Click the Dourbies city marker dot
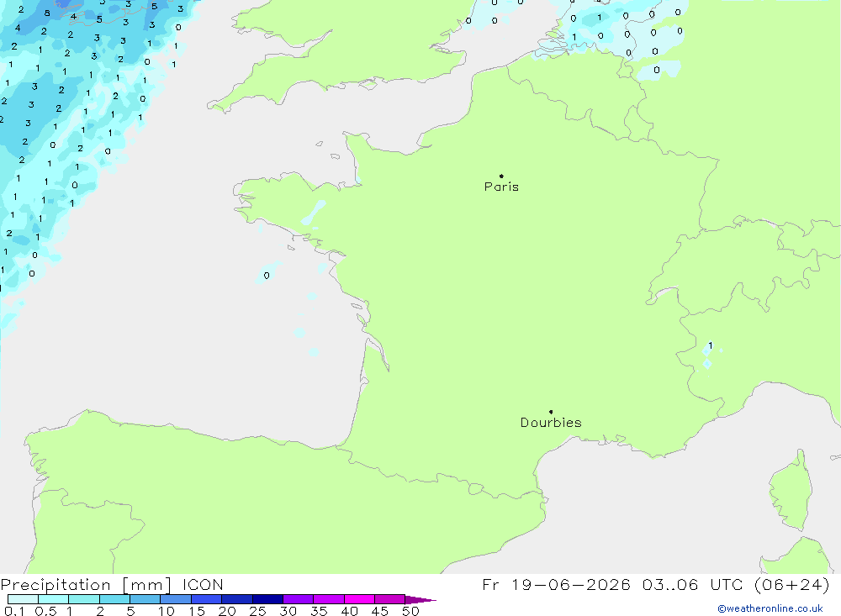The width and height of the screenshot is (841, 616). coord(551,412)
